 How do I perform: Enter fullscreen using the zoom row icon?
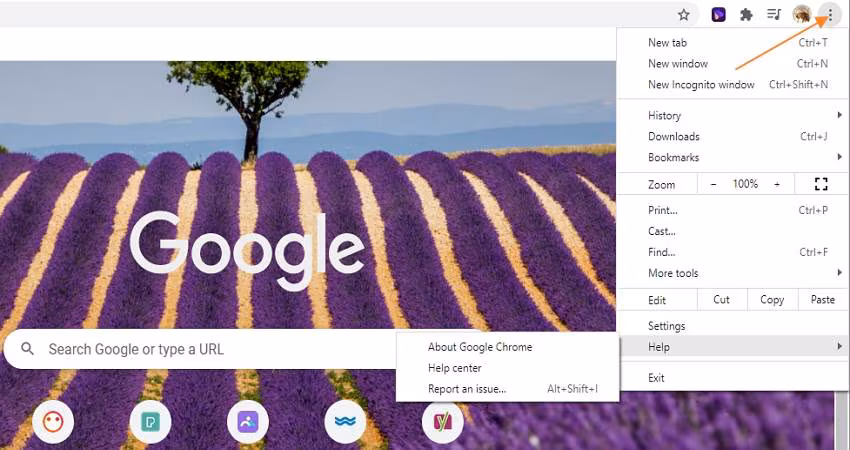[x=821, y=184]
